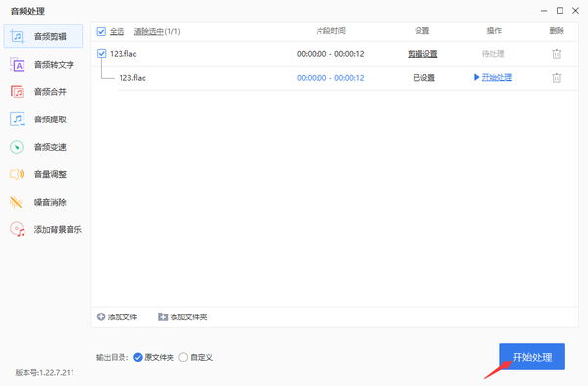The height and width of the screenshot is (386, 588).
Task: Click the black 00:00:00 - 00:00:12 file time
Action: [x=330, y=54]
